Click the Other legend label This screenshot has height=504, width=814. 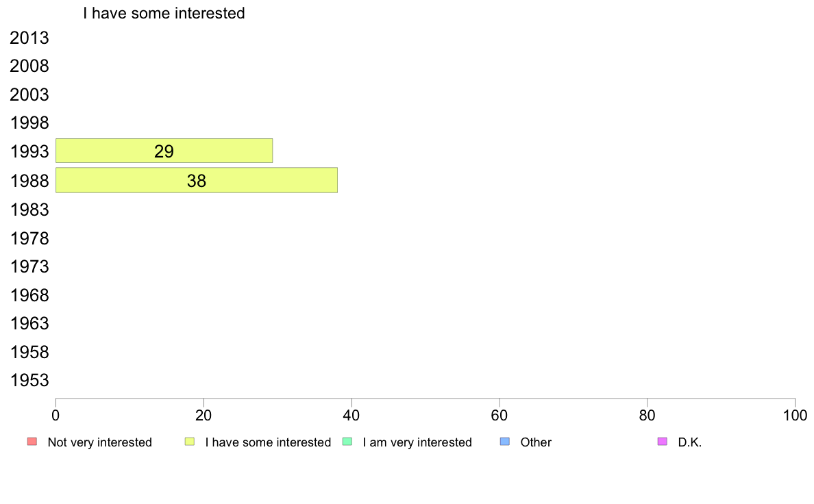[x=536, y=442]
